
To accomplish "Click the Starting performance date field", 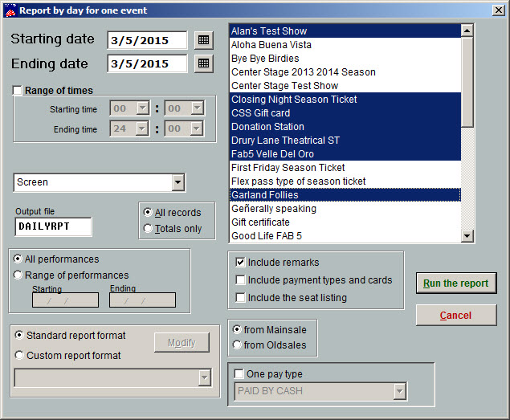I will coord(65,300).
